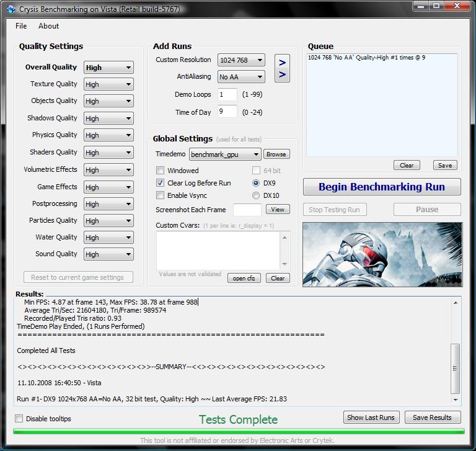Click Results scrollbar up arrow
Image resolution: width=476 pixels, height=451 pixels.
click(x=456, y=303)
